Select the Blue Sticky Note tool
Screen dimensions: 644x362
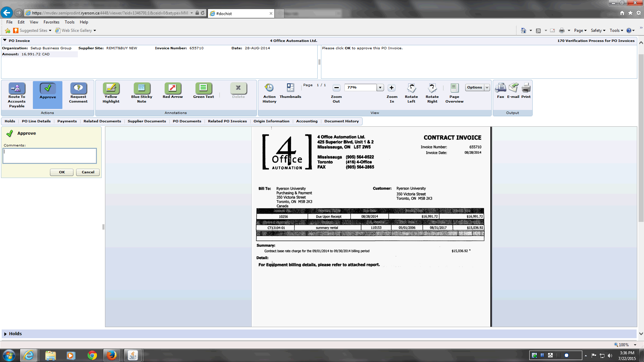(x=142, y=88)
